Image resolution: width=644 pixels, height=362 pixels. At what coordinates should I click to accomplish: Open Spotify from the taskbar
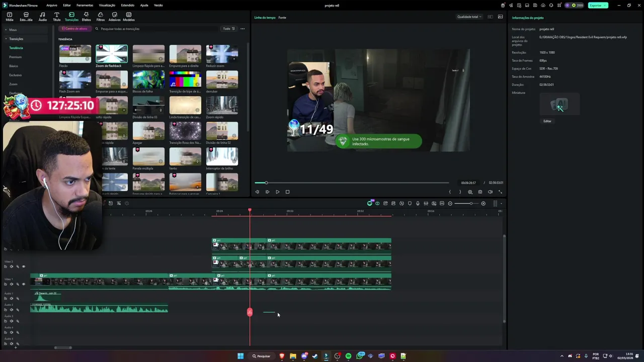coord(348,356)
